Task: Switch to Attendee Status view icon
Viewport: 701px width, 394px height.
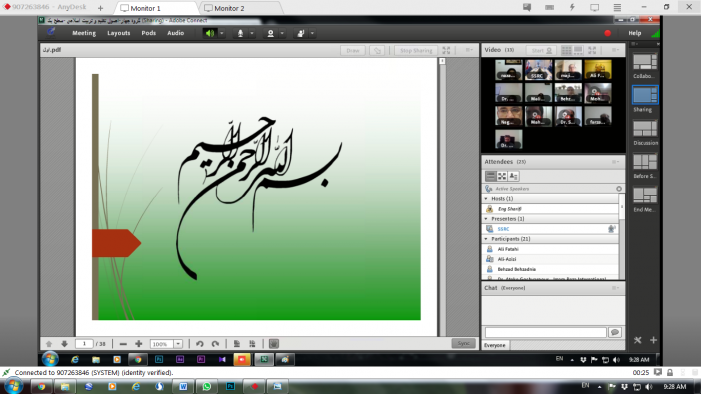Action: (513, 176)
